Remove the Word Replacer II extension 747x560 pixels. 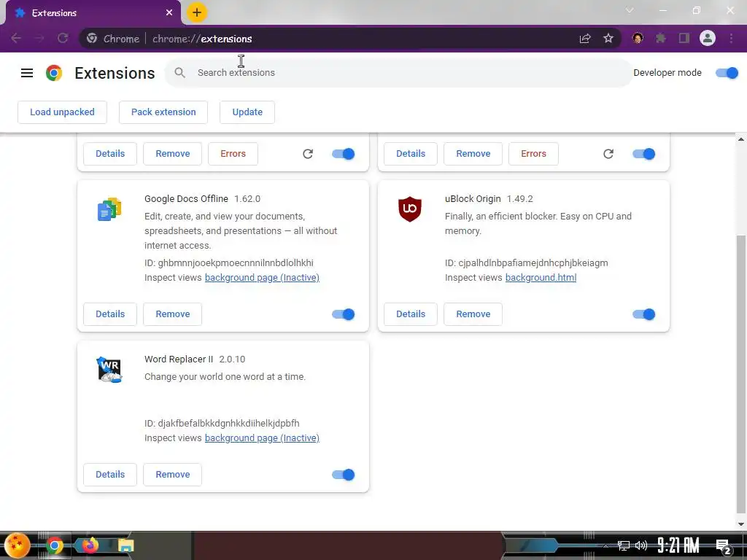pos(172,475)
